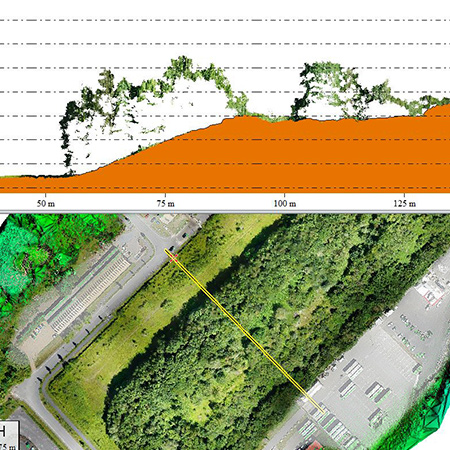The width and height of the screenshot is (450, 450).
Task: Click the profile line end on the rooftop
Action: (x=323, y=412)
